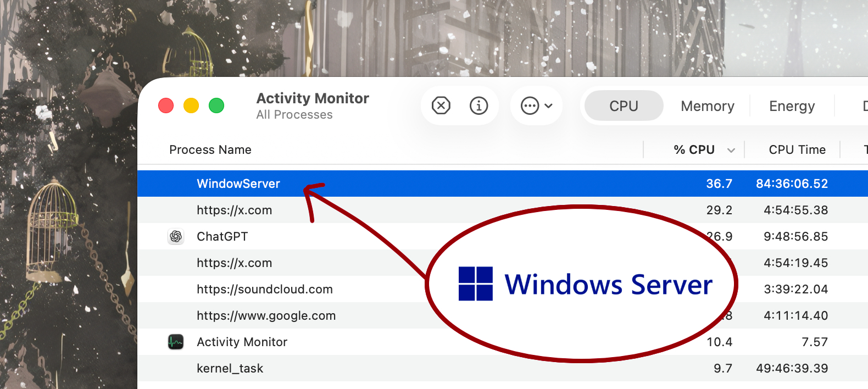Screen dimensions: 868x389
Task: Minimize the window using the yellow button
Action: (191, 105)
